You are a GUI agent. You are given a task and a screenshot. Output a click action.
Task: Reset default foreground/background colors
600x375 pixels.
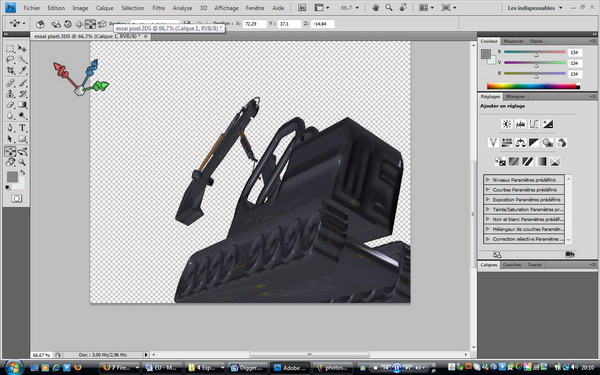(8, 187)
